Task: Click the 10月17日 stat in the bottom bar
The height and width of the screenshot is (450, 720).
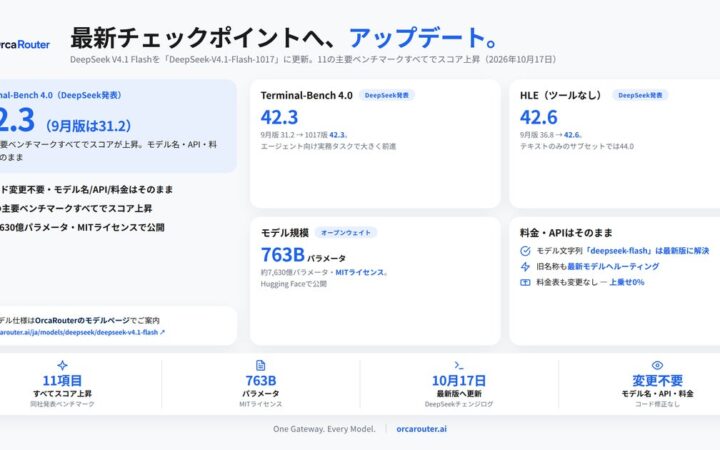Action: 459,381
